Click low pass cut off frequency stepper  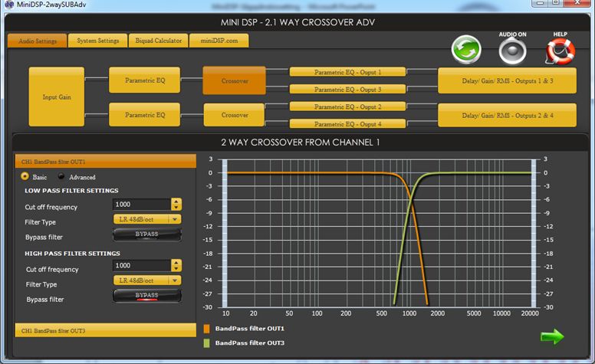tap(176, 205)
